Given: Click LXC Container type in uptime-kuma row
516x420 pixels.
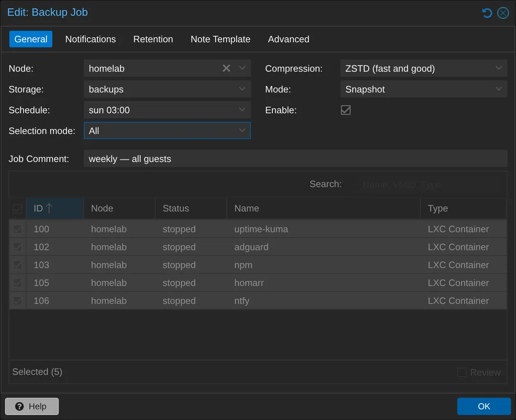Looking at the screenshot, I should tap(458, 229).
